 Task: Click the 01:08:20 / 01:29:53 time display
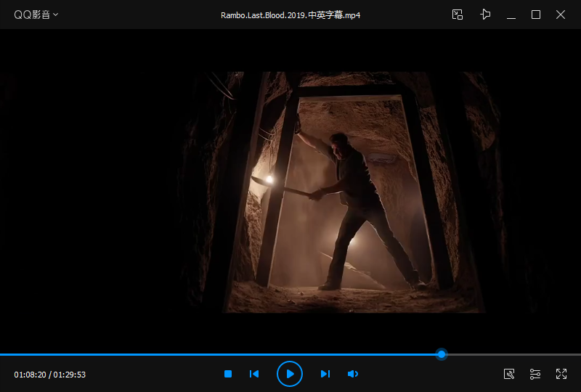pos(49,375)
